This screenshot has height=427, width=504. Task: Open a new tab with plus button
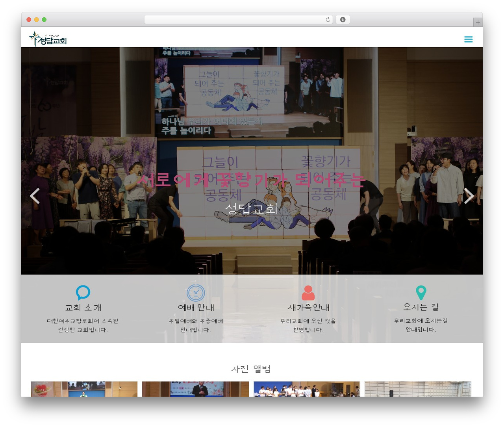[478, 22]
